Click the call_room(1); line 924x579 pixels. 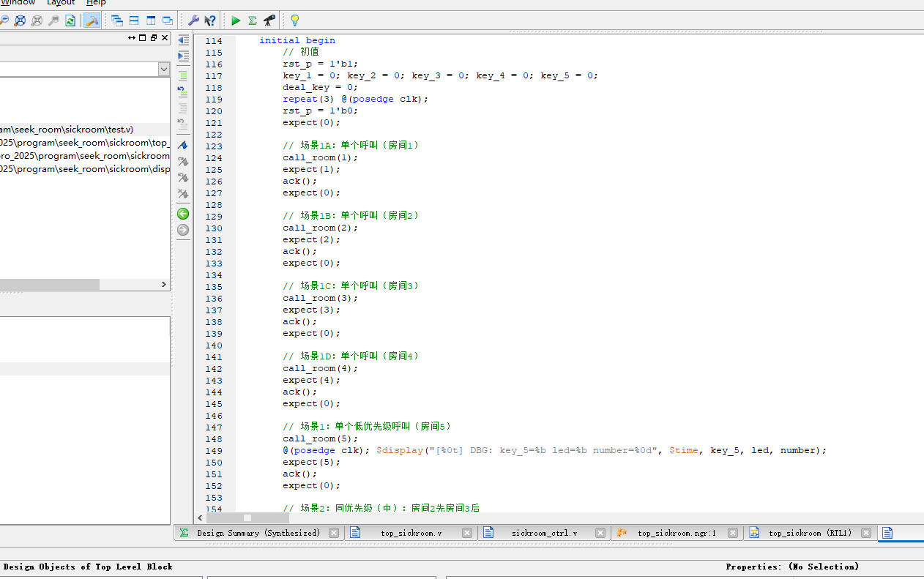click(321, 157)
